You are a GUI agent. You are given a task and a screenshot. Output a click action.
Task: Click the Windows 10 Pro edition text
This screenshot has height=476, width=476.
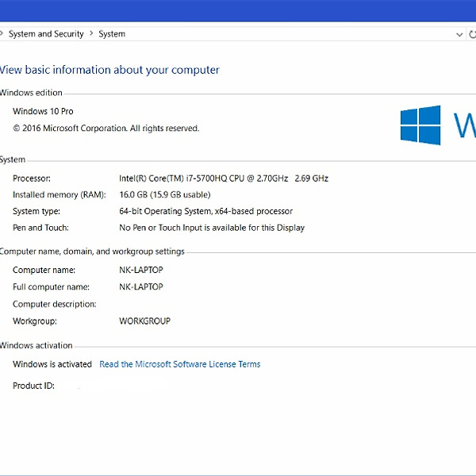pyautogui.click(x=43, y=112)
